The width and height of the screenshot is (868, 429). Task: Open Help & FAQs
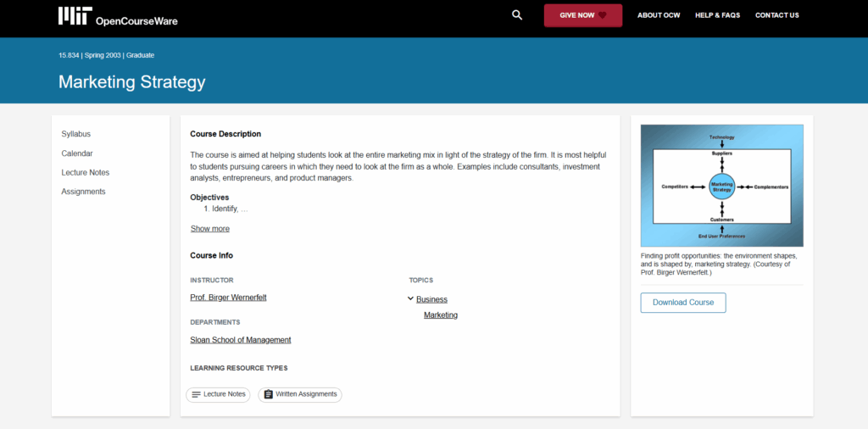pyautogui.click(x=717, y=15)
